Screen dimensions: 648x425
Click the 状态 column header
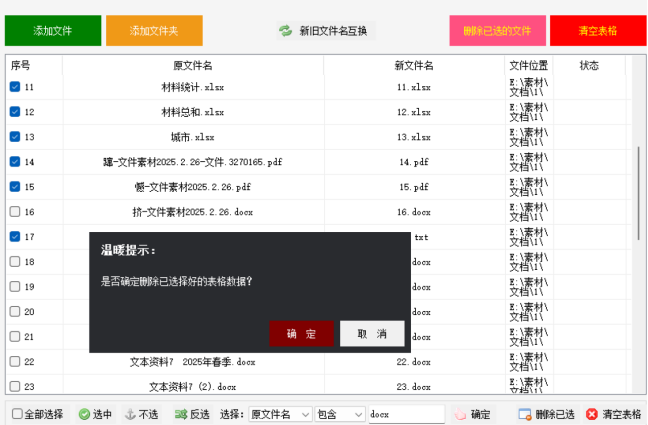click(x=589, y=65)
